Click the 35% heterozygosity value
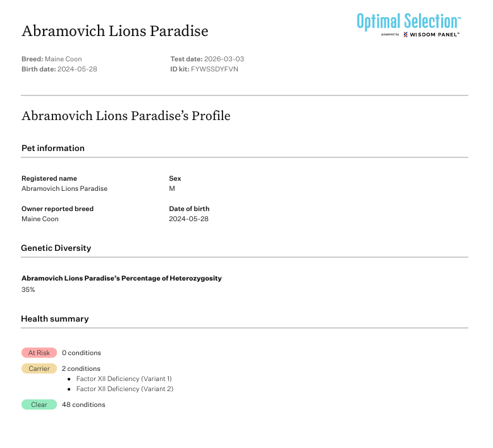The height and width of the screenshot is (448, 493). [28, 289]
